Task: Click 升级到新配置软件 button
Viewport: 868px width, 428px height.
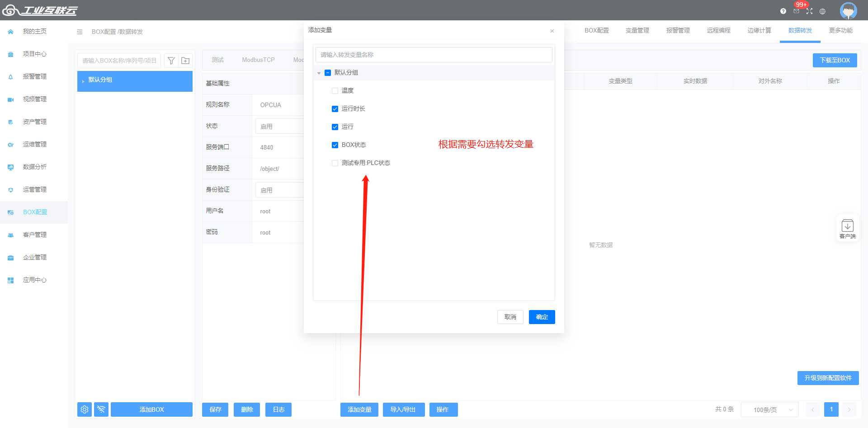Action: (x=828, y=378)
